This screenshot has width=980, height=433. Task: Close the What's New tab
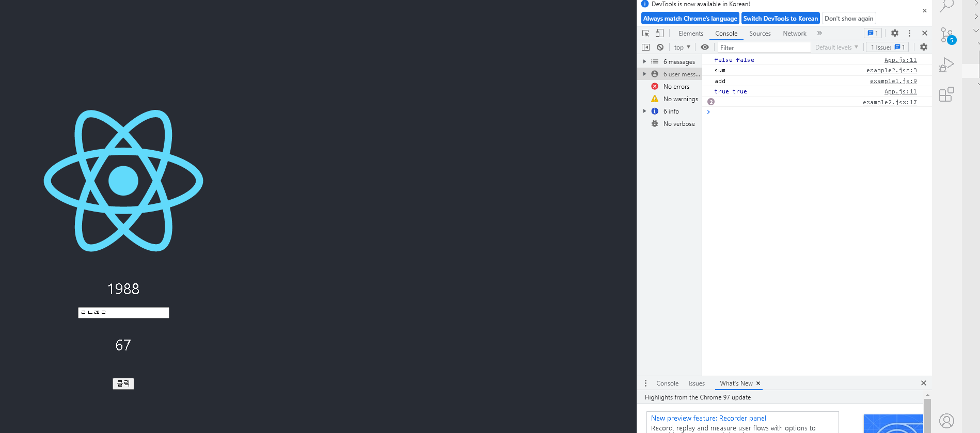pyautogui.click(x=758, y=383)
